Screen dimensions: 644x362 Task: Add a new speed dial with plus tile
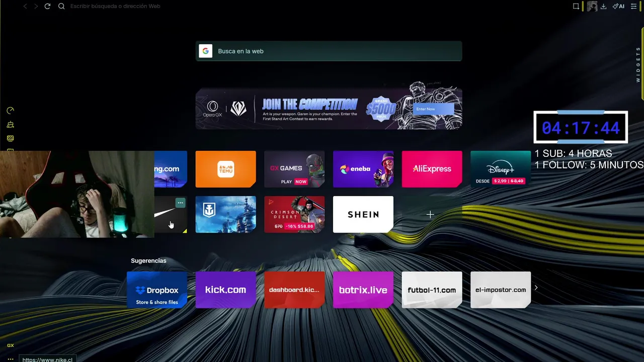pos(430,215)
